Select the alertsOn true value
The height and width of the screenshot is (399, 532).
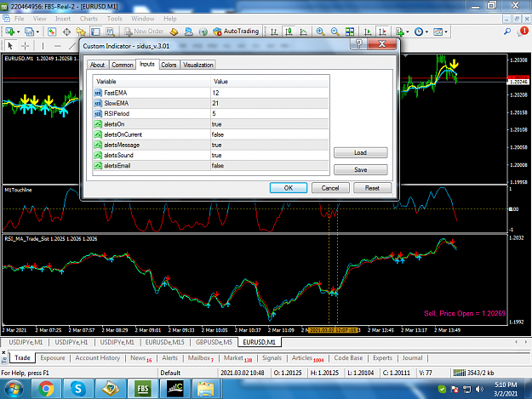(x=270, y=124)
